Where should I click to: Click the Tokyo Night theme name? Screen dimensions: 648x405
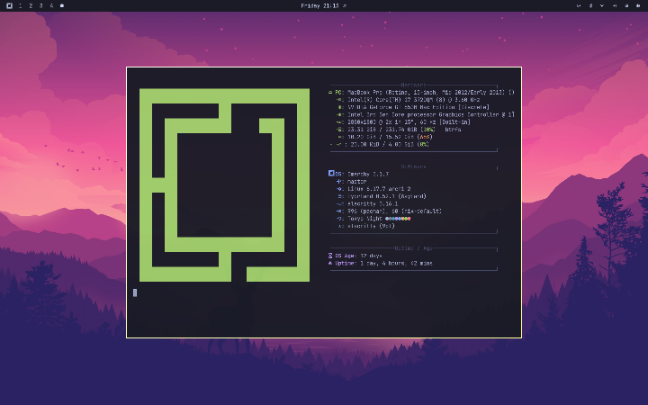click(x=365, y=219)
